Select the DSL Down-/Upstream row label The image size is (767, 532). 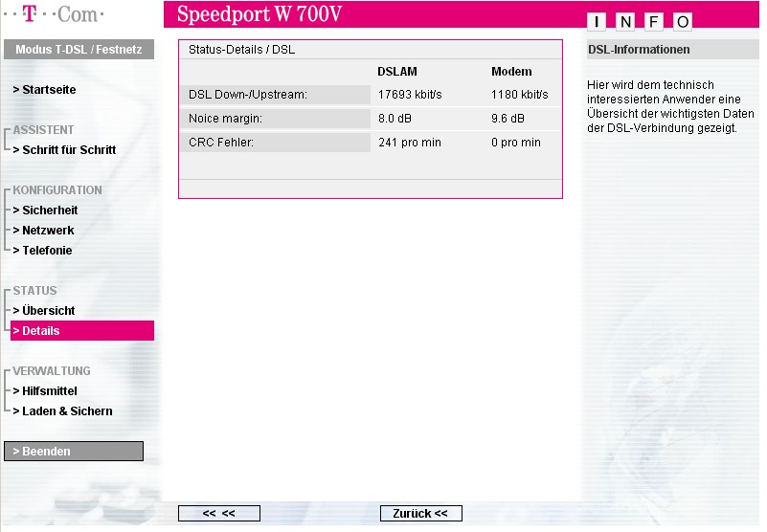click(x=275, y=95)
